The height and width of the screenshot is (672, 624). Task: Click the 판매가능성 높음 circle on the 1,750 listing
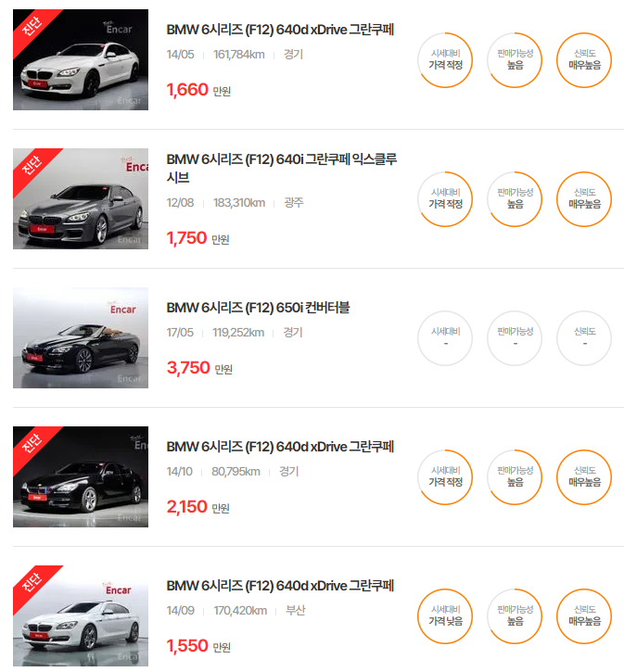tap(515, 199)
